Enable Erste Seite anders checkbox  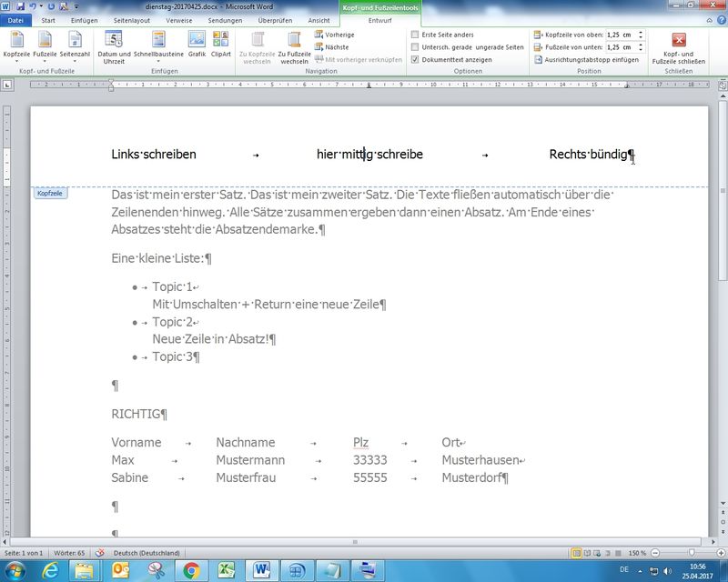coord(416,35)
